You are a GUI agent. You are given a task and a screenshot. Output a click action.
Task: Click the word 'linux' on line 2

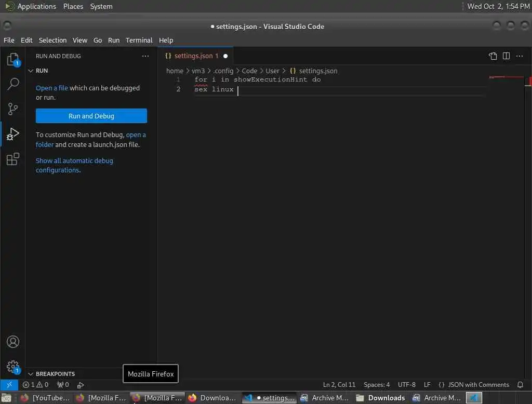[222, 89]
